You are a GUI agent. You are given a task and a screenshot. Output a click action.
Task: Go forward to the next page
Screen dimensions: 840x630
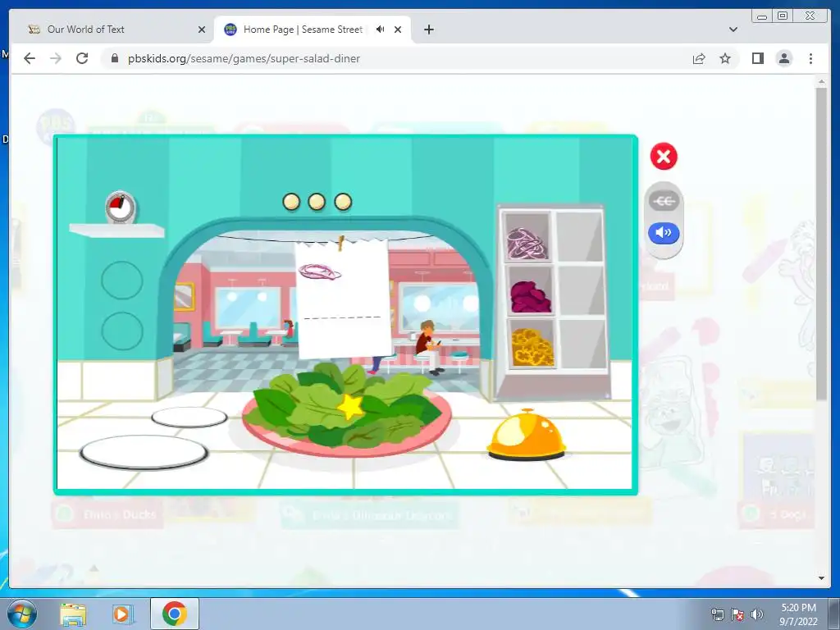(56, 58)
